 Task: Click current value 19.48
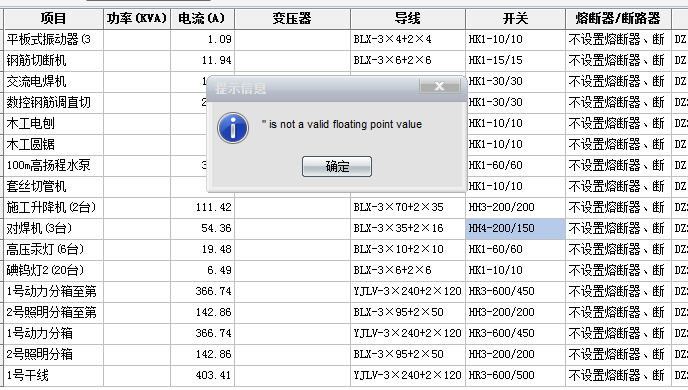202,250
